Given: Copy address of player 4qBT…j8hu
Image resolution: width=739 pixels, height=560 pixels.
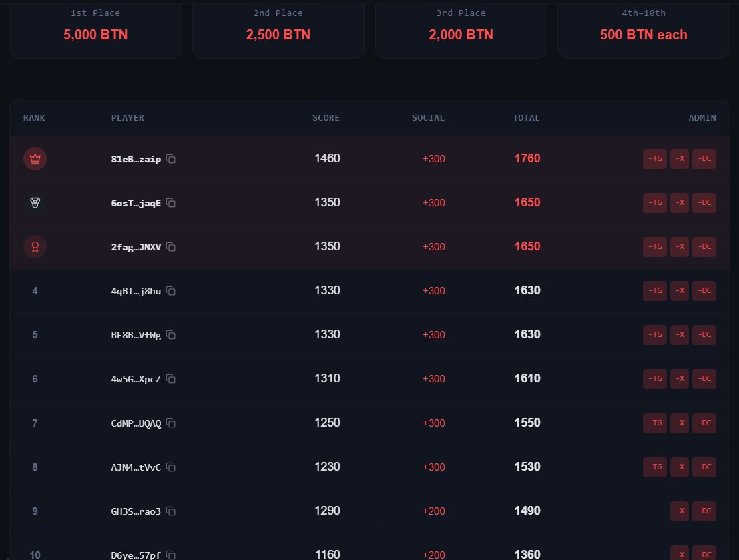Looking at the screenshot, I should pyautogui.click(x=171, y=291).
